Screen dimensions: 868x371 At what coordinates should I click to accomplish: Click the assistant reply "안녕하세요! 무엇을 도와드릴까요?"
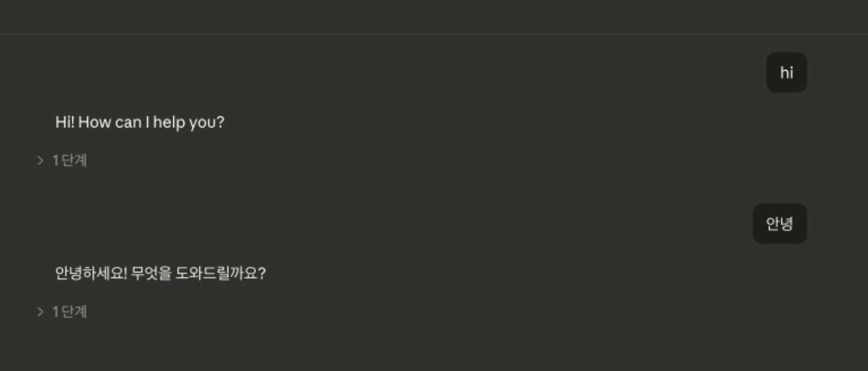pyautogui.click(x=161, y=273)
